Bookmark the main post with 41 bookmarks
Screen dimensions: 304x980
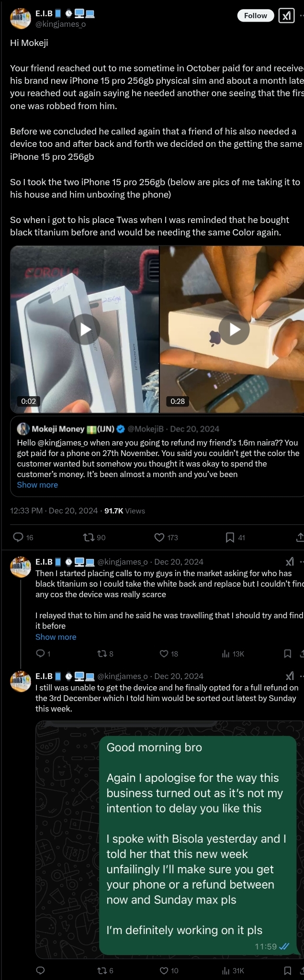tap(230, 537)
